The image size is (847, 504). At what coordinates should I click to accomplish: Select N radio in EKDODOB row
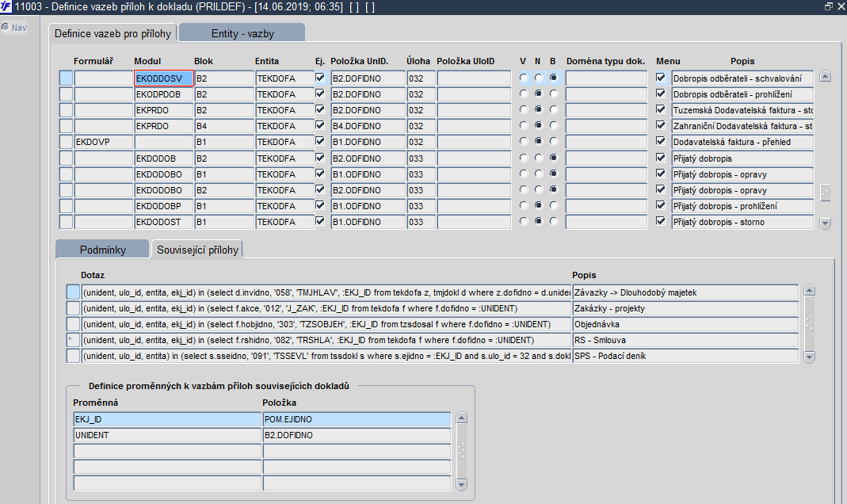tap(539, 158)
